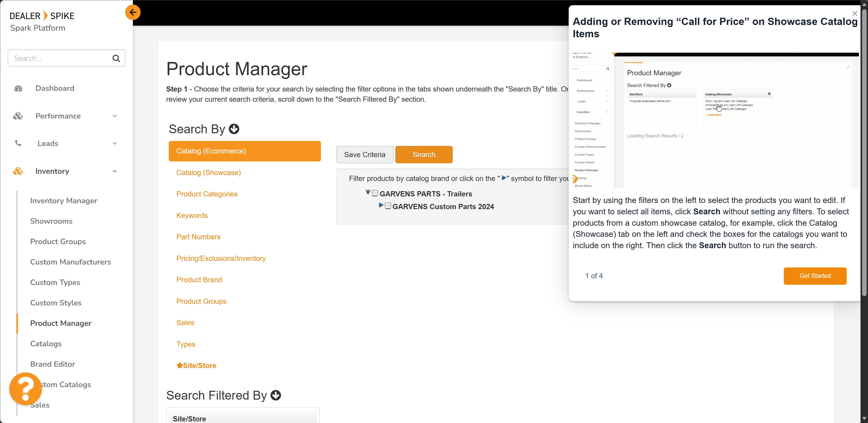Click the Leads phone icon
The width and height of the screenshot is (868, 423).
(18, 143)
